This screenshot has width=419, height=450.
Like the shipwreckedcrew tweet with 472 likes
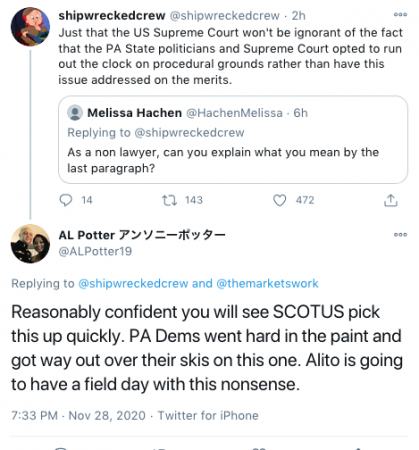point(279,200)
